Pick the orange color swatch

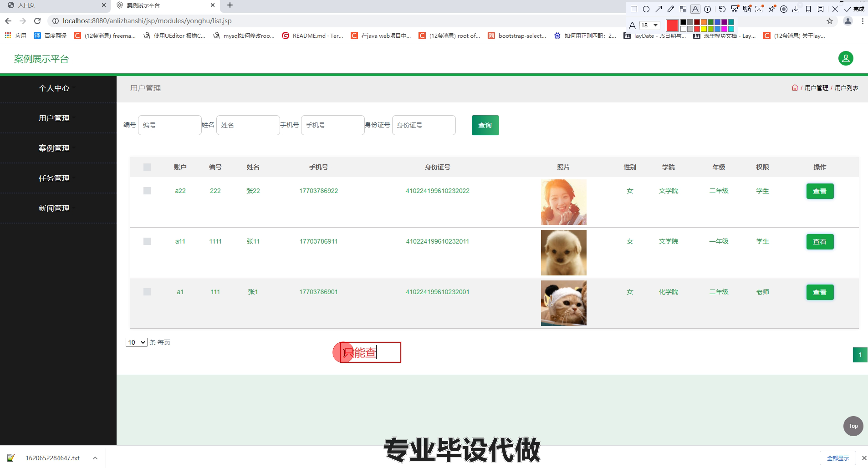704,22
